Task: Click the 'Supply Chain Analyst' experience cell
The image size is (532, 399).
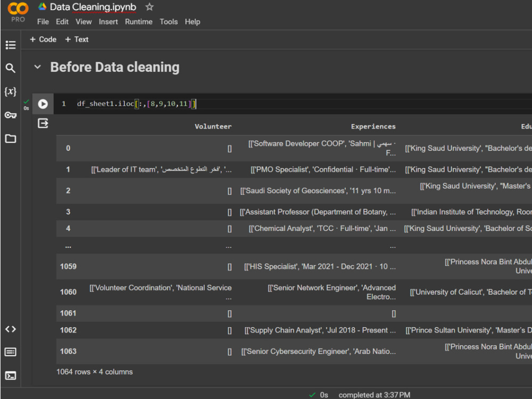Action: [320, 330]
